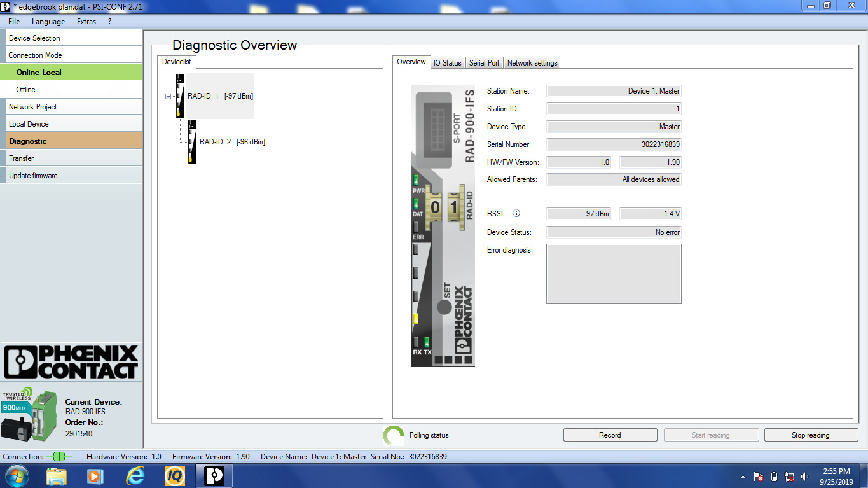
Task: Show hidden system tray icons
Action: click(x=743, y=477)
